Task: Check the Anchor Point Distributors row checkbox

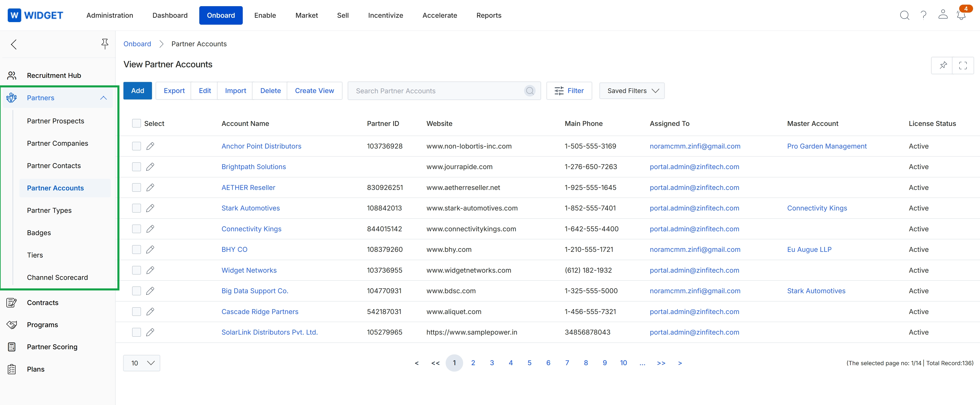Action: (x=136, y=146)
